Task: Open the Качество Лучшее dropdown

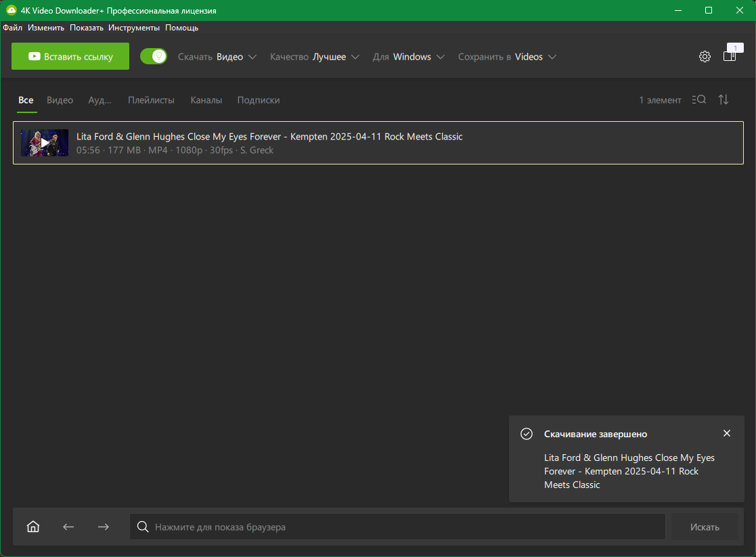Action: 314,56
